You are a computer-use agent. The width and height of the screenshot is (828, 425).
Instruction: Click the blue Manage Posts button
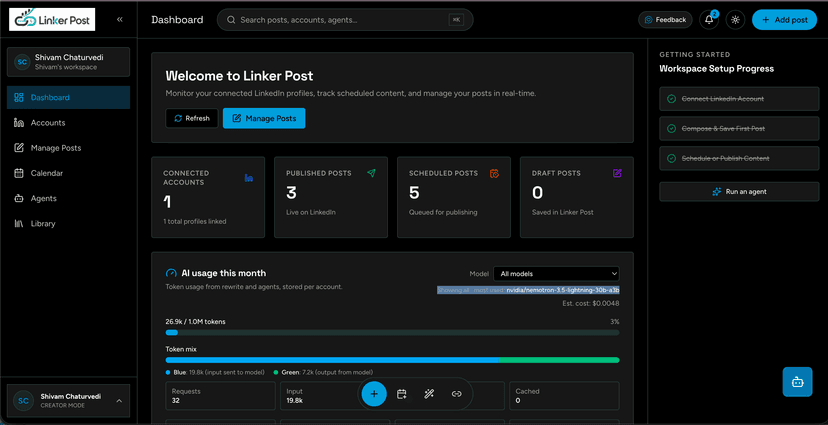[264, 118]
